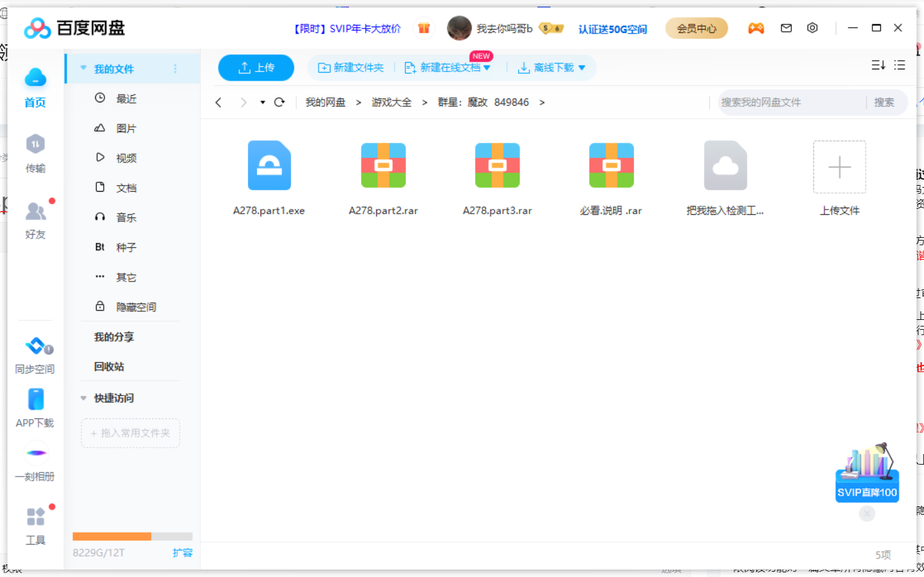Image resolution: width=924 pixels, height=577 pixels.
Task: Click 认证送50G空间 link
Action: pyautogui.click(x=613, y=29)
